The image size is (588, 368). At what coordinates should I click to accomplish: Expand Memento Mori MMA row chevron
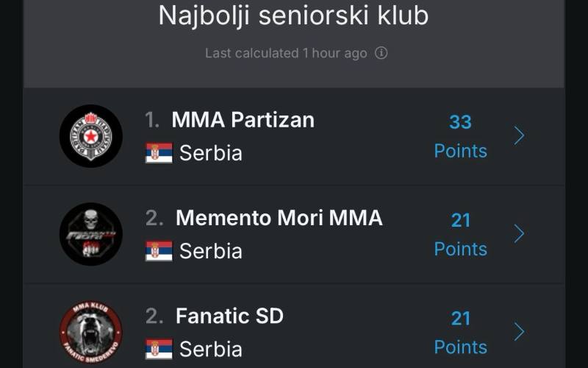519,233
